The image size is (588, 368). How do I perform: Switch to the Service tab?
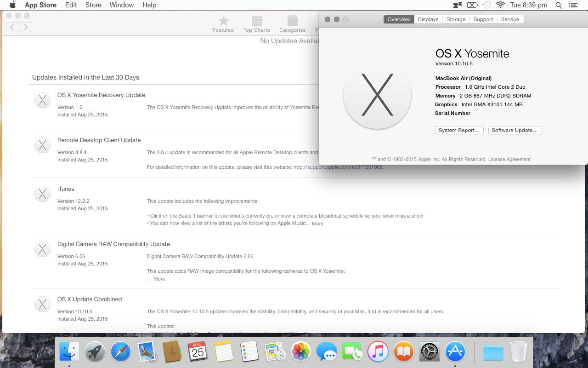(x=510, y=19)
